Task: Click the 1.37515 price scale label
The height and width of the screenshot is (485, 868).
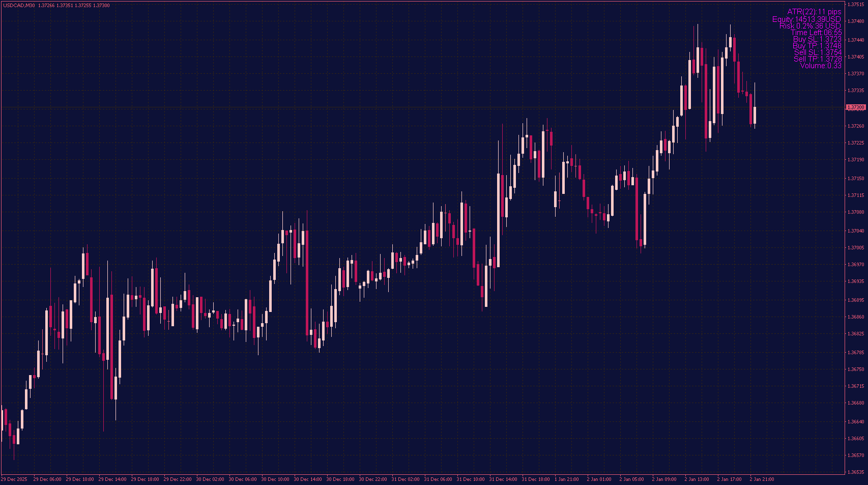Action: tap(855, 5)
